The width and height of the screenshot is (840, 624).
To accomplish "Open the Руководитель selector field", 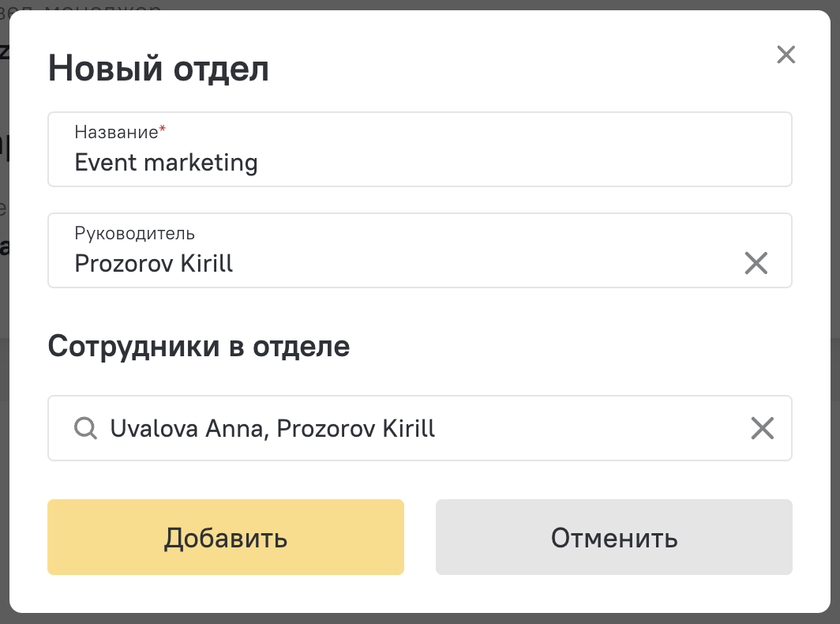I will coord(420,250).
